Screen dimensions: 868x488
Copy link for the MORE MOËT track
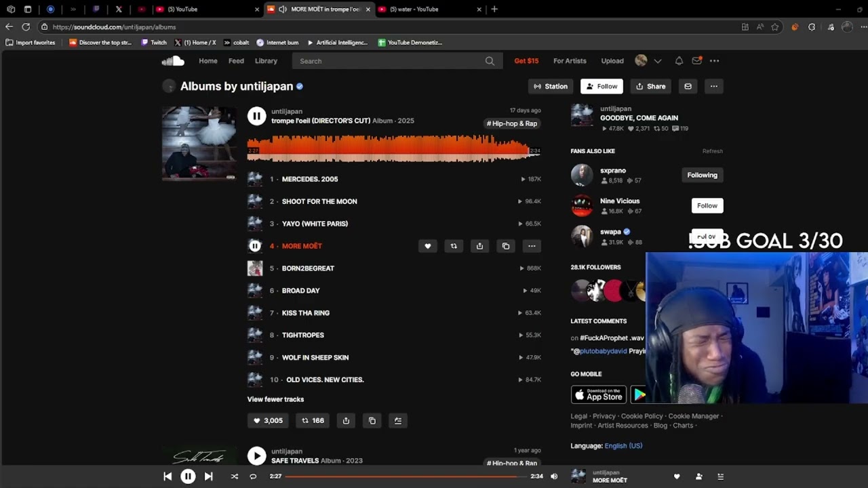click(x=506, y=246)
